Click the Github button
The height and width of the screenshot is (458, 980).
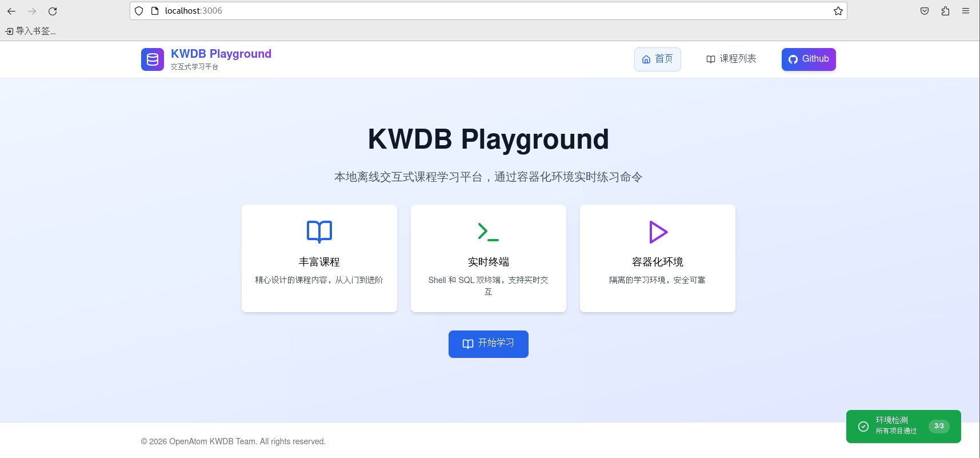click(x=809, y=59)
